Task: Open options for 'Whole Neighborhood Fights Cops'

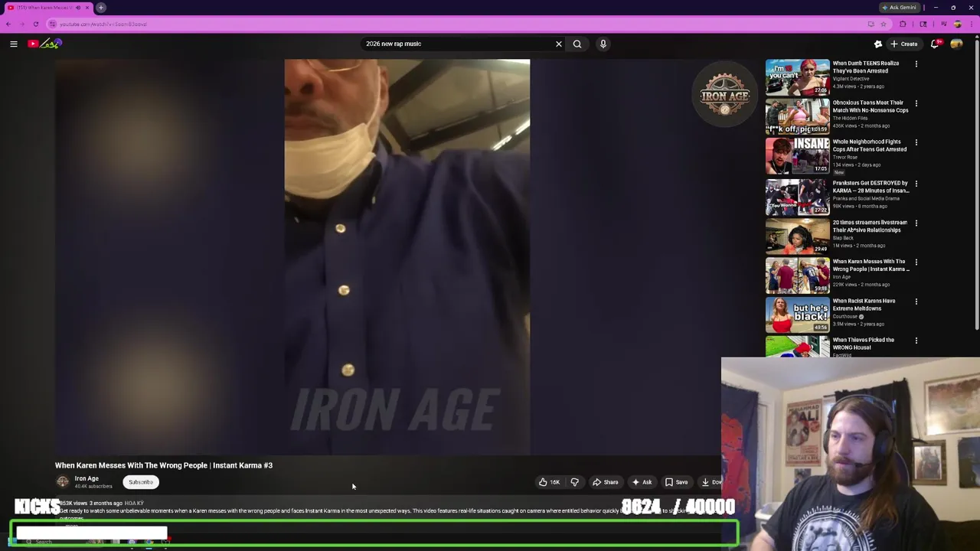Action: point(916,142)
